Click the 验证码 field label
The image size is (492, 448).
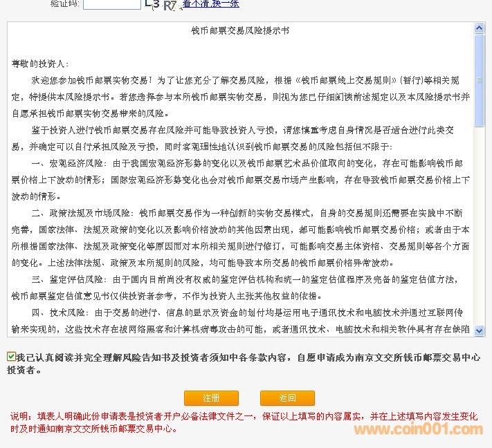point(65,4)
